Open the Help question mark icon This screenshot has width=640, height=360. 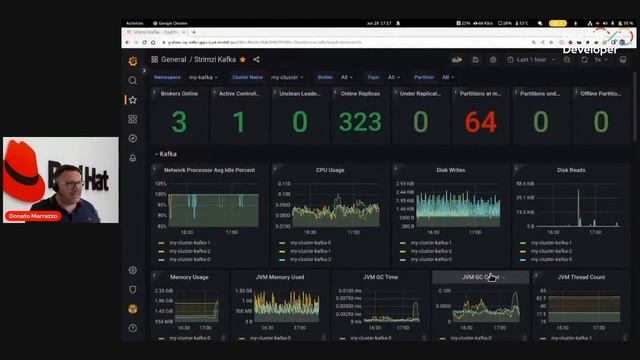pyautogui.click(x=133, y=328)
